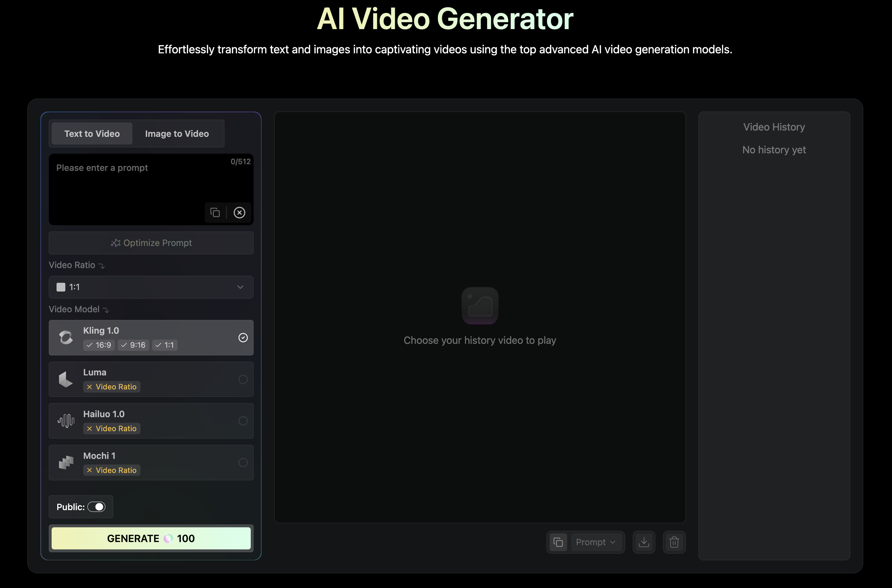Select the Luma radio button

pyautogui.click(x=243, y=380)
